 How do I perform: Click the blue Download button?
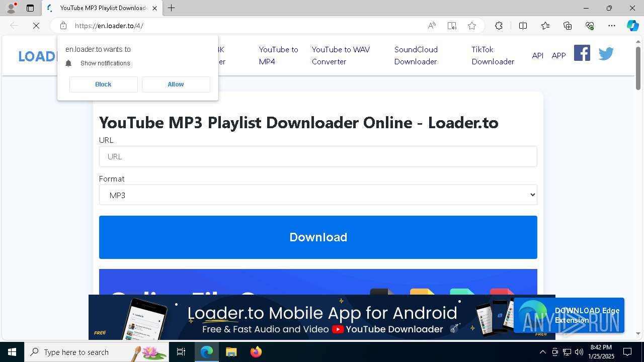tap(318, 237)
